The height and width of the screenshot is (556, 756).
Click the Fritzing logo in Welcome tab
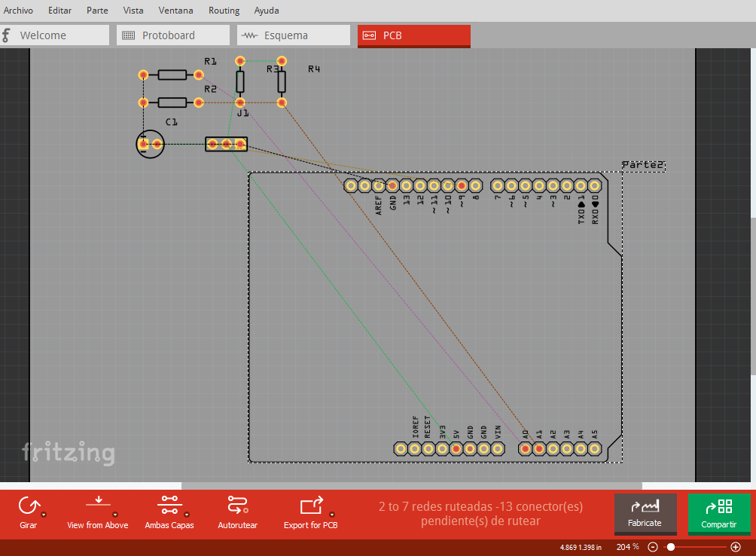pos(6,35)
